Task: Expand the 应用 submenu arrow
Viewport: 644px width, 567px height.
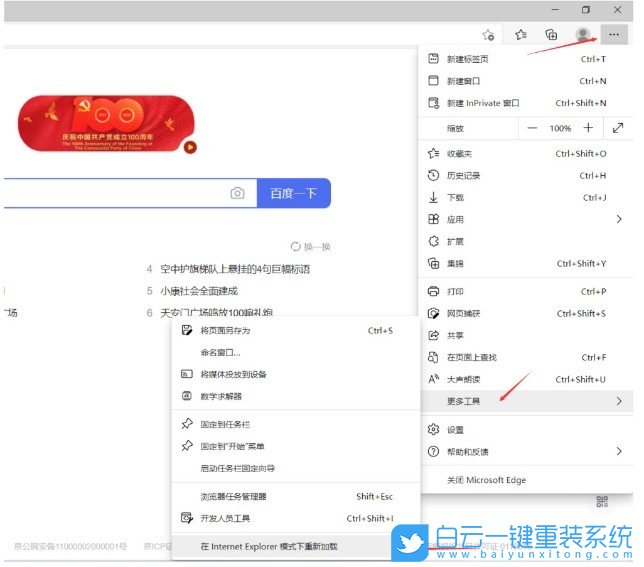Action: 619,219
